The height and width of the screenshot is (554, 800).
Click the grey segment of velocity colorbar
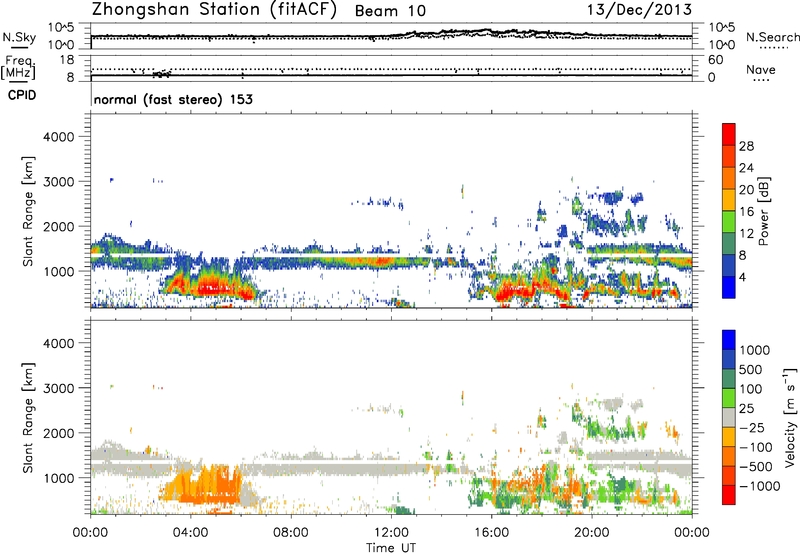click(x=729, y=417)
